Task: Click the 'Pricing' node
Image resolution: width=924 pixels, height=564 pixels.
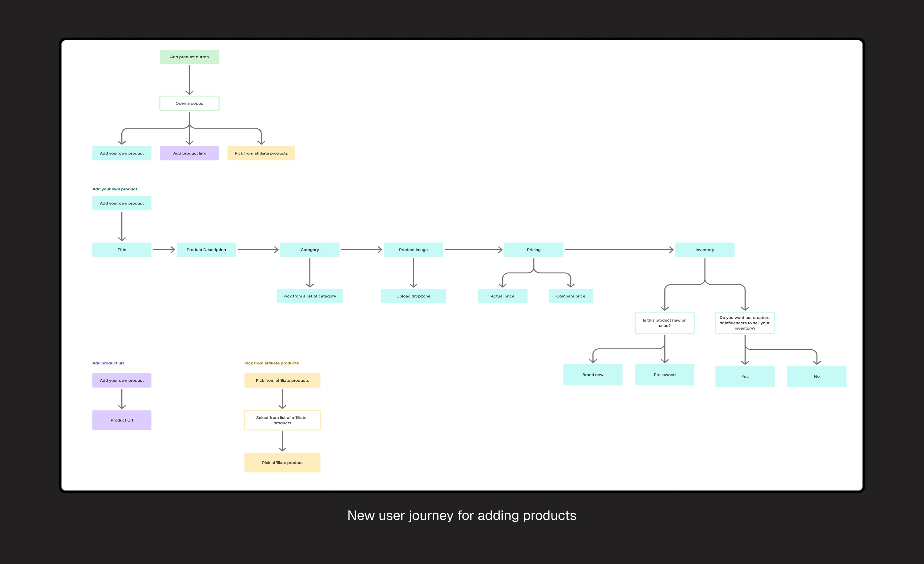Action: click(x=533, y=249)
